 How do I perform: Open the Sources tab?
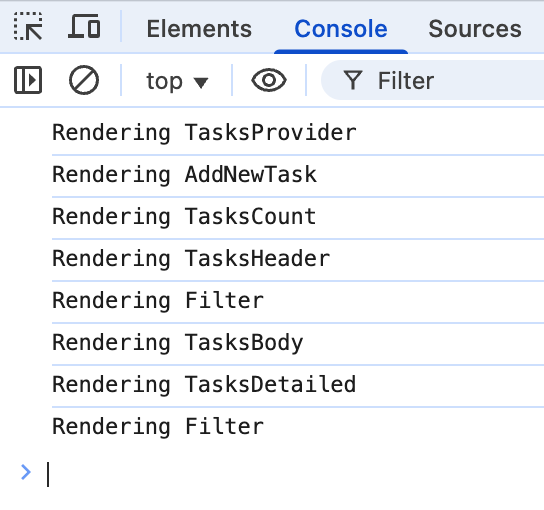coord(475,28)
